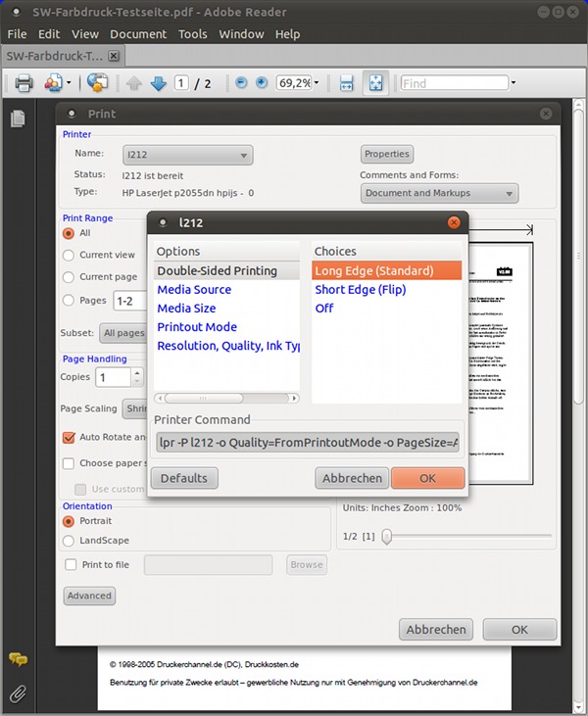Choose Off for double-sided printing
The height and width of the screenshot is (716, 588).
386,309
